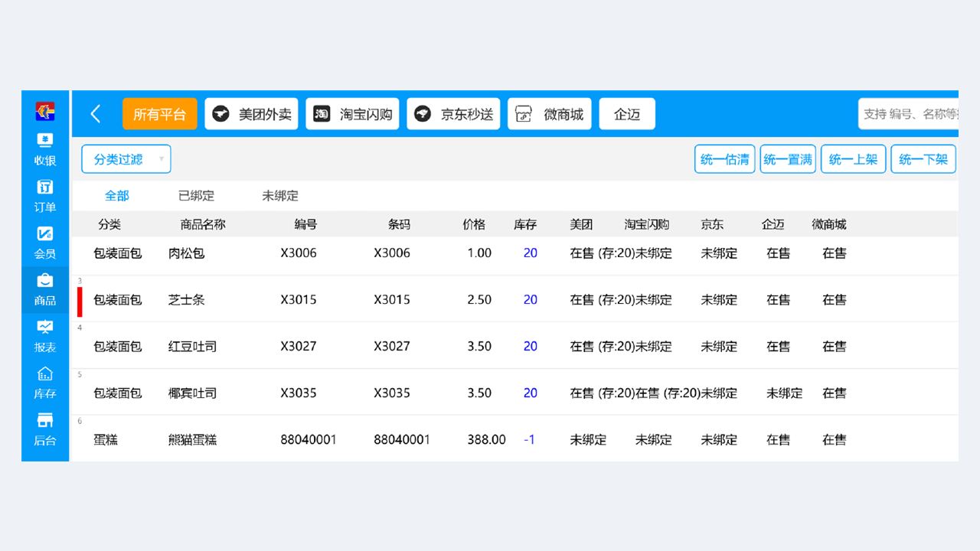Click 未绑定 企迈 status for 椰宾吐司
Screen dimensions: 980x551
point(785,393)
